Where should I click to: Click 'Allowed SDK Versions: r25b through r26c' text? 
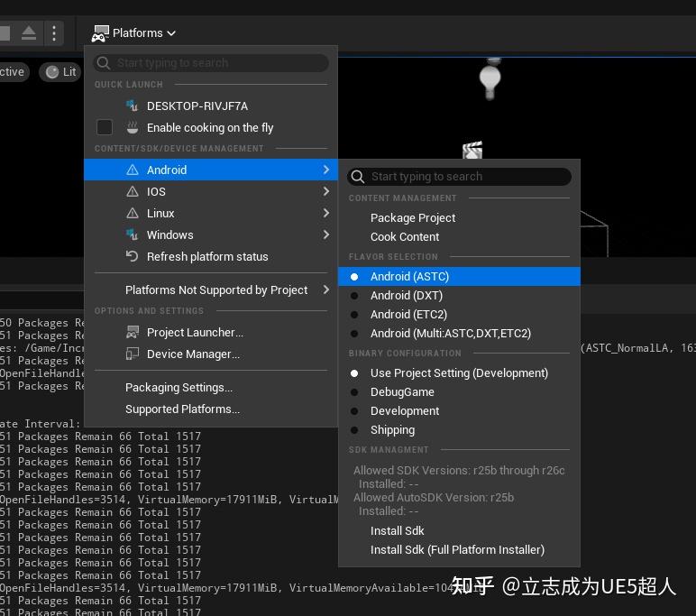(459, 470)
